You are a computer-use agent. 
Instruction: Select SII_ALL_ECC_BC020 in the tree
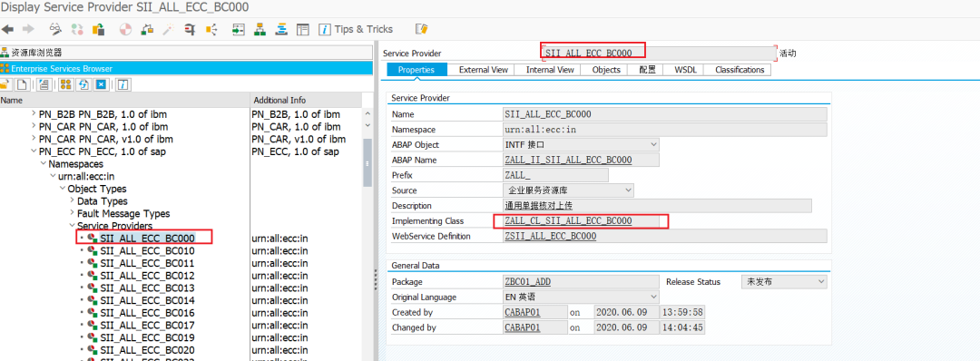point(147,350)
